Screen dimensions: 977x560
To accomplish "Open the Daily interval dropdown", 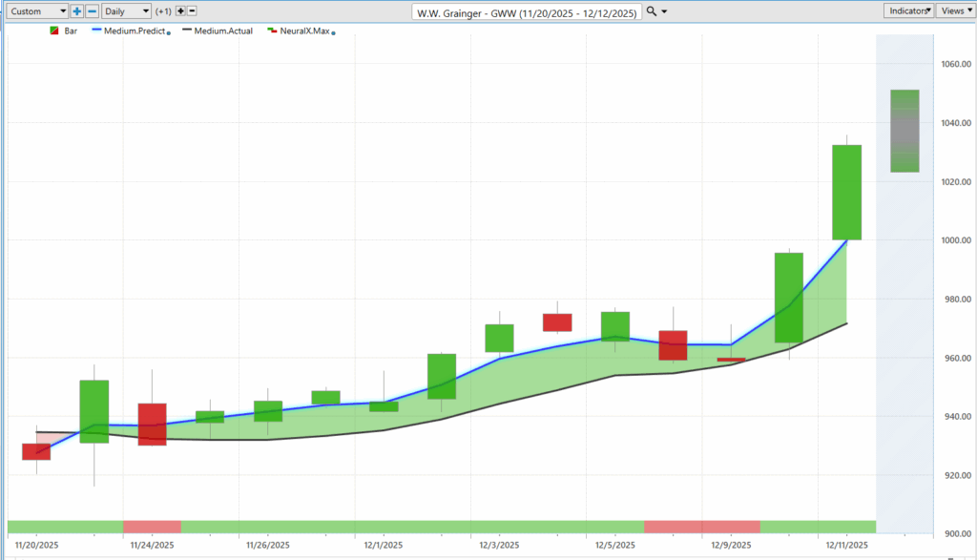I will pyautogui.click(x=126, y=10).
